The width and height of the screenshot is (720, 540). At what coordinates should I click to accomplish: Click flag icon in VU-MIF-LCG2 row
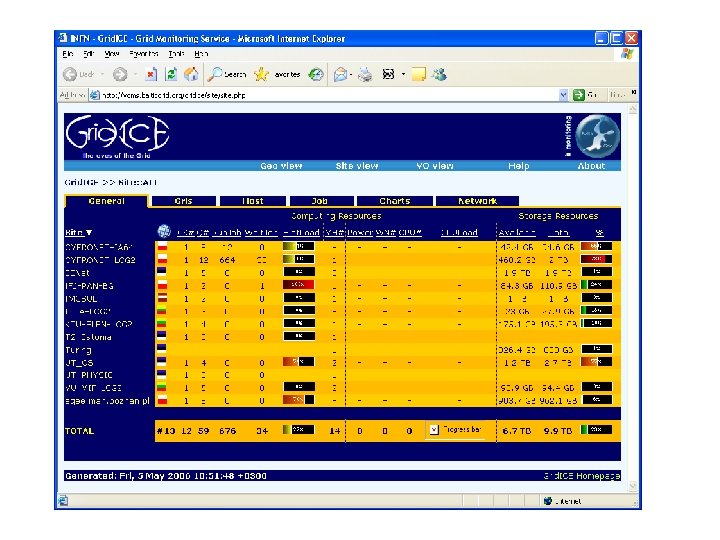click(162, 388)
